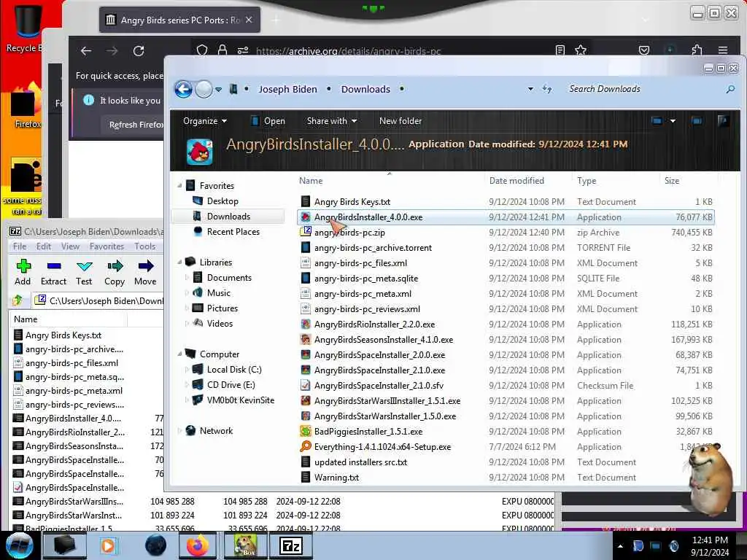747x560 pixels.
Task: Select AngryBirdsSpaceInstaller_2.0.0.exe icon
Action: click(x=306, y=355)
